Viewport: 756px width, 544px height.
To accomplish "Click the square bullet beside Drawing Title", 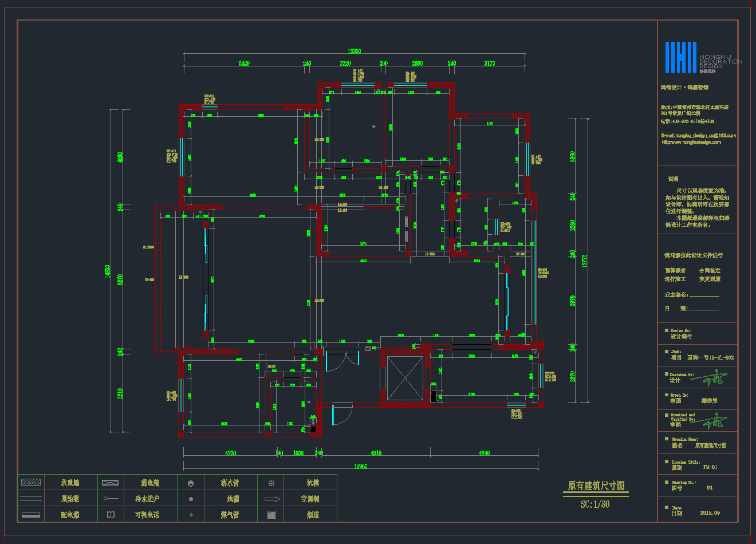I will click(667, 462).
